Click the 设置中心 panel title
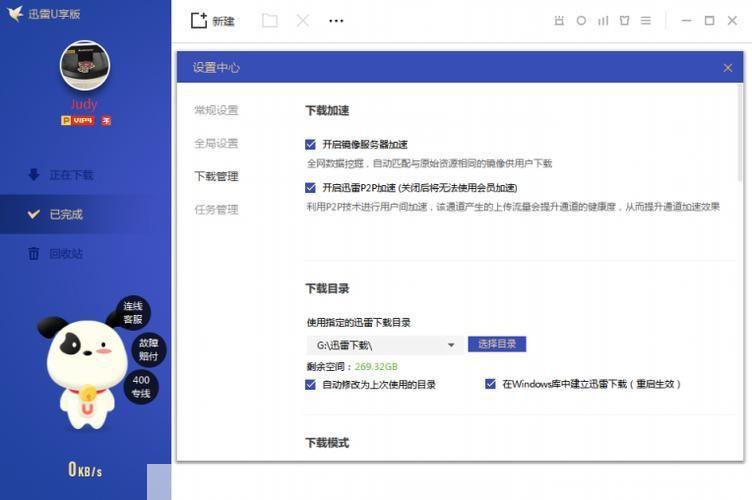Viewport: 752px width, 500px height. click(216, 68)
